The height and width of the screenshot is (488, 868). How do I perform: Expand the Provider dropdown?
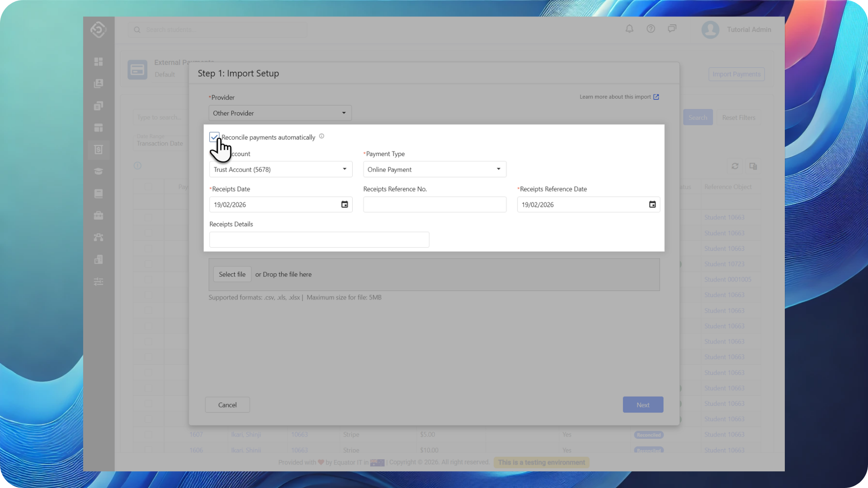[x=280, y=113]
